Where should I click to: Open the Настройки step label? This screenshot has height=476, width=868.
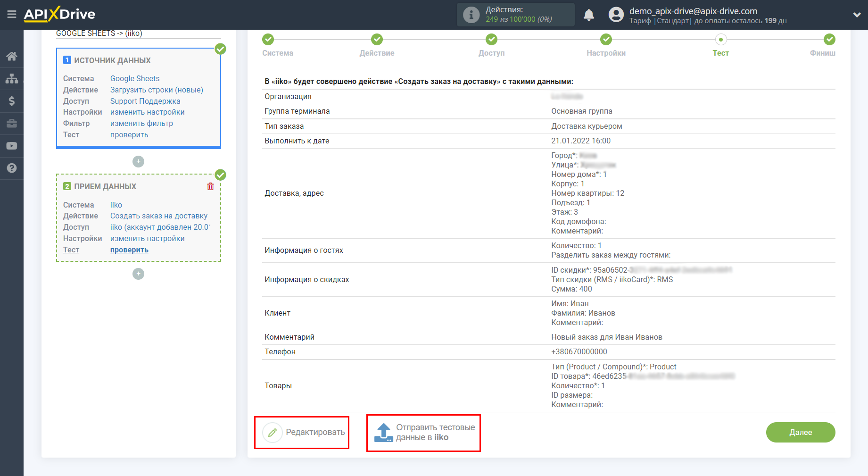606,53
